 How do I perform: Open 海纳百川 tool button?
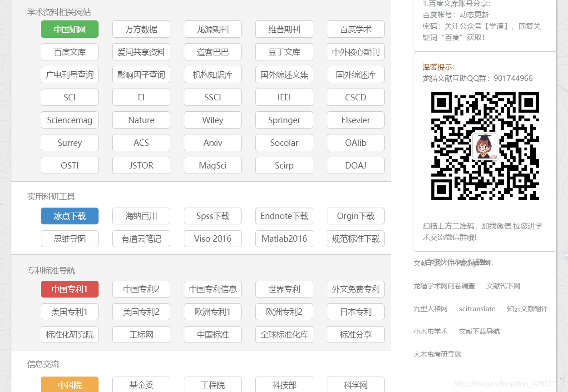click(141, 216)
